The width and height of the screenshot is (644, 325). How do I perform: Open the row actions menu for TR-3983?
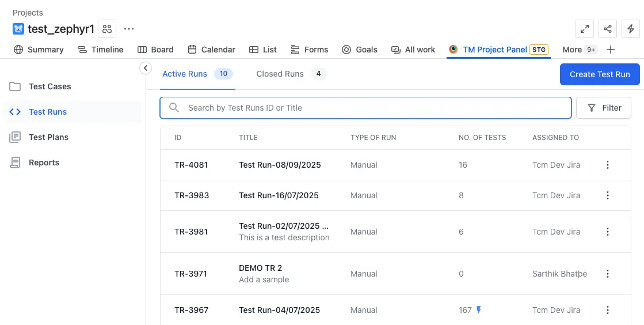pos(608,195)
